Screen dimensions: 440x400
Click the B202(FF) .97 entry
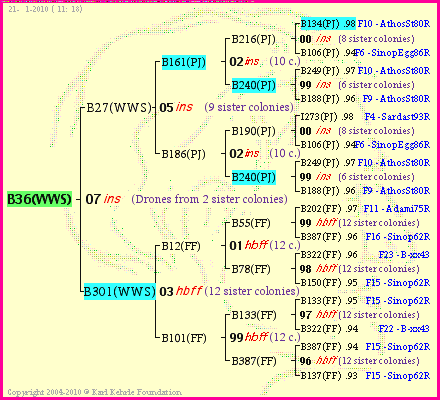click(x=329, y=209)
